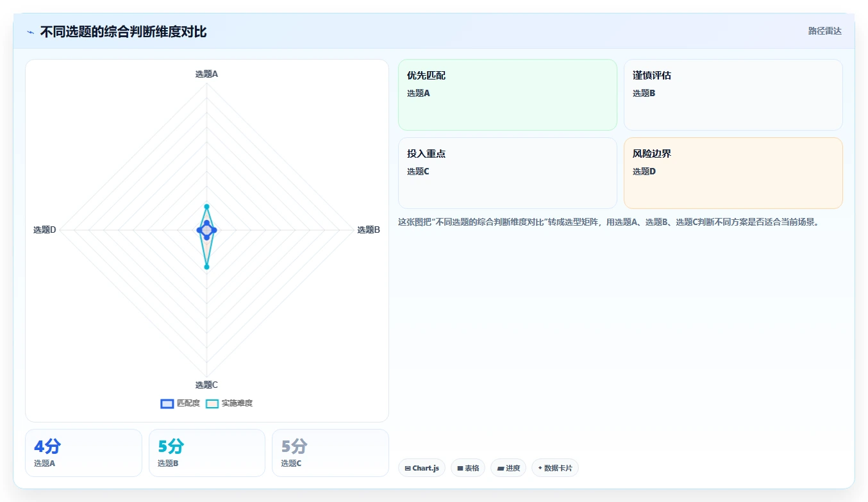Image resolution: width=868 pixels, height=502 pixels.
Task: Click 选题A text in 优先匹配 card
Action: pyautogui.click(x=419, y=93)
